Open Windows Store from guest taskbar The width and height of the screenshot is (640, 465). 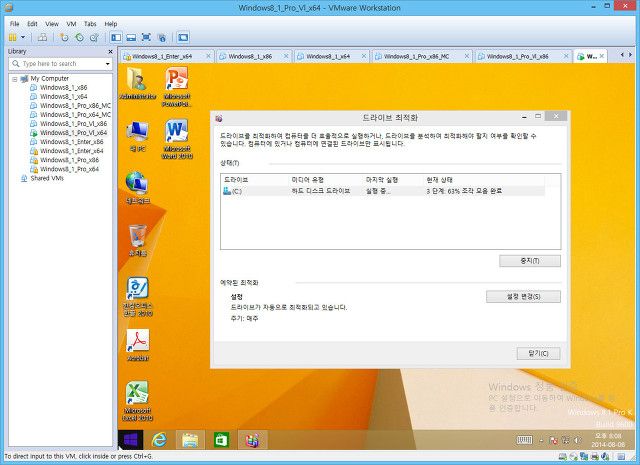click(x=221, y=440)
